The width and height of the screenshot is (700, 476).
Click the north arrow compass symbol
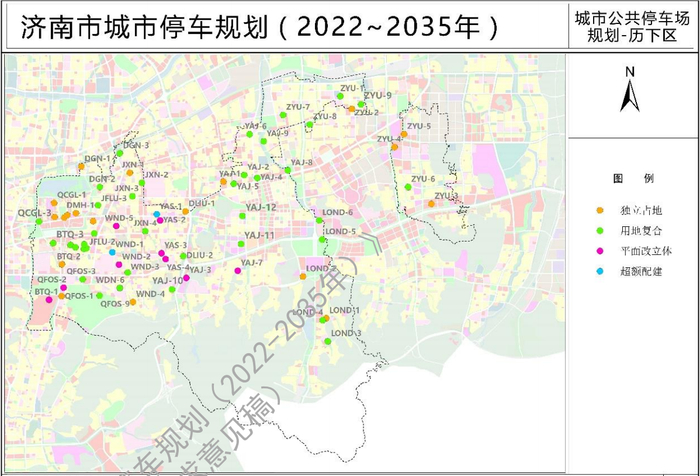(x=629, y=90)
